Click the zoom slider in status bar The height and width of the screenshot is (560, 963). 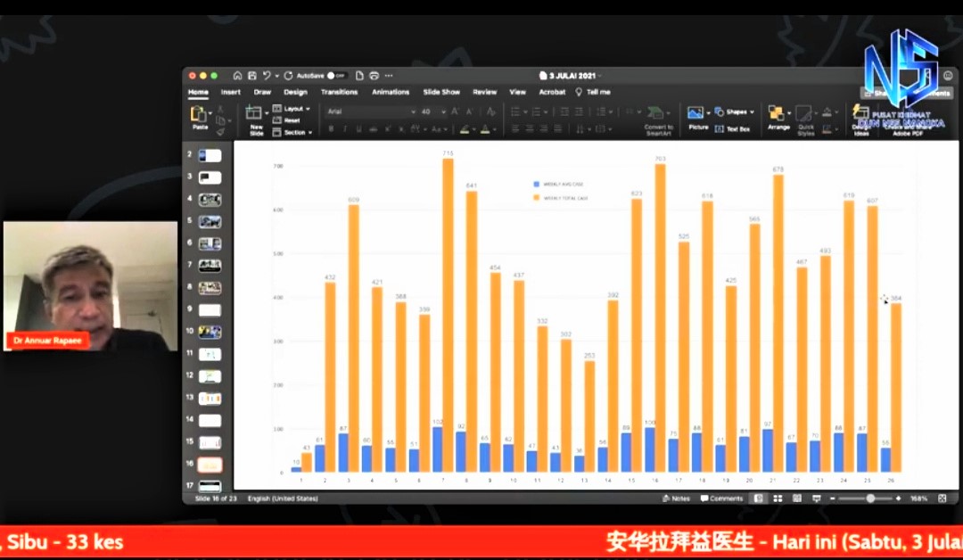[x=869, y=498]
